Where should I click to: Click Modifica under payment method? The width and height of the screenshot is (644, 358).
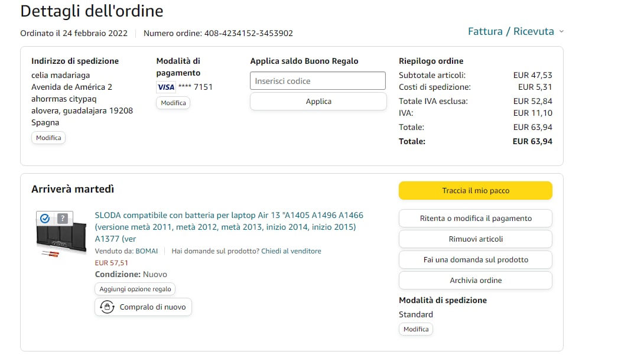173,103
